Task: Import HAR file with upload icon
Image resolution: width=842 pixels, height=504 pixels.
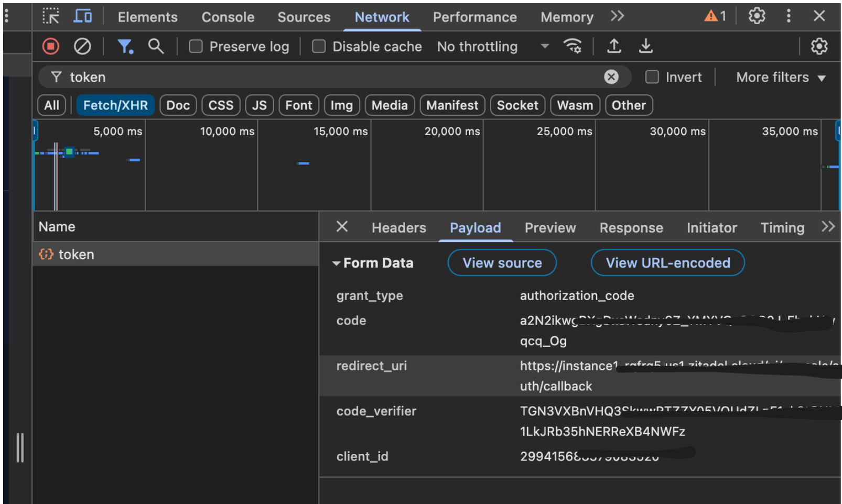Action: 614,47
